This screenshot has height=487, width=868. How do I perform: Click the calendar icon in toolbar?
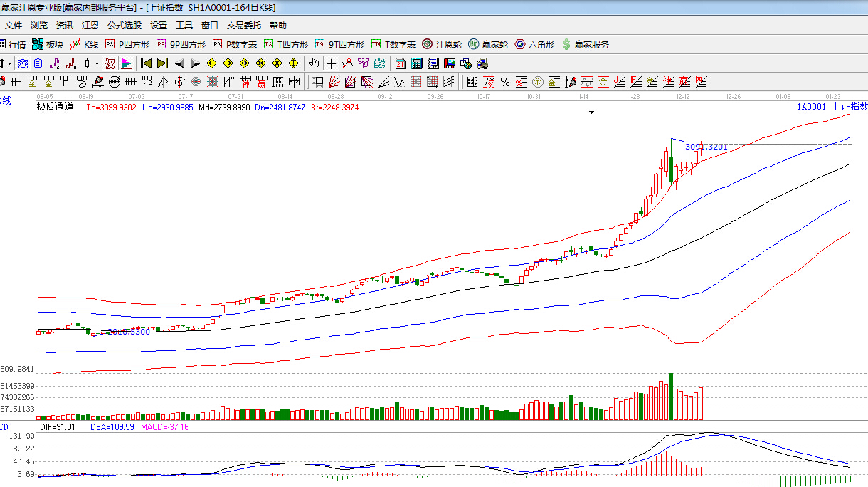point(401,63)
